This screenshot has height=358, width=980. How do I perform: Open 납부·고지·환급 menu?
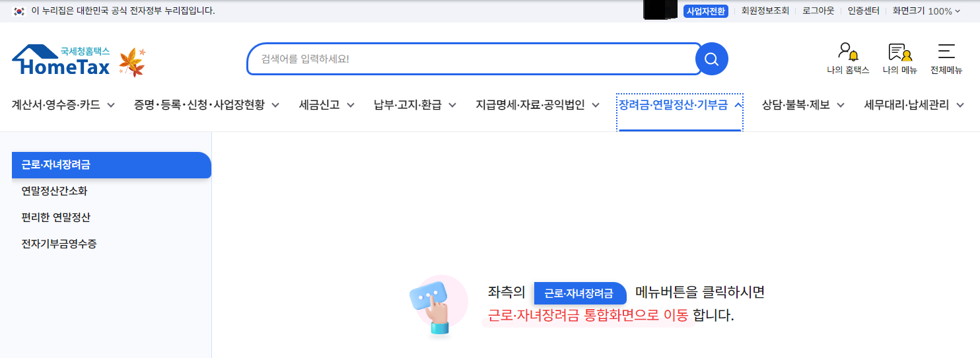pyautogui.click(x=407, y=105)
